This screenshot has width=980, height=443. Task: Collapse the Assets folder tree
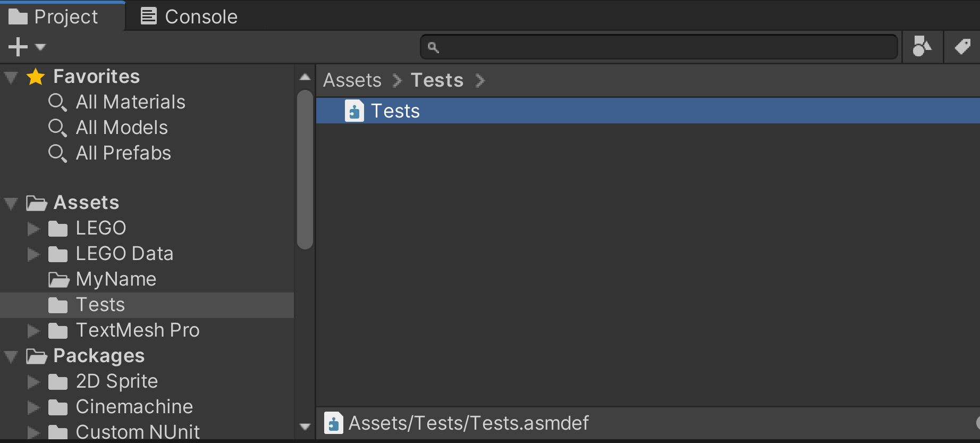click(11, 204)
